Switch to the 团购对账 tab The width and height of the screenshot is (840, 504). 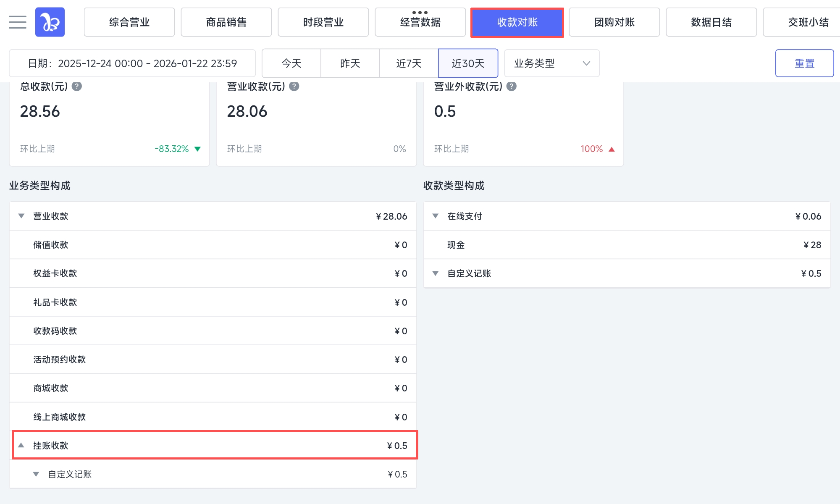614,22
